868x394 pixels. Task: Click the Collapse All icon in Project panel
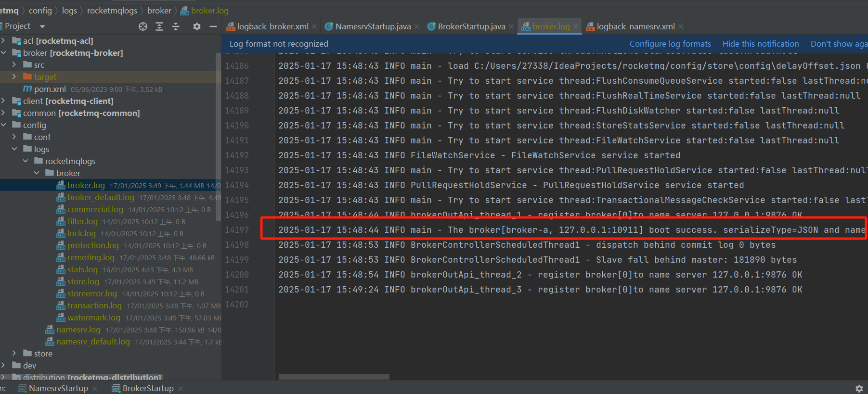click(176, 26)
